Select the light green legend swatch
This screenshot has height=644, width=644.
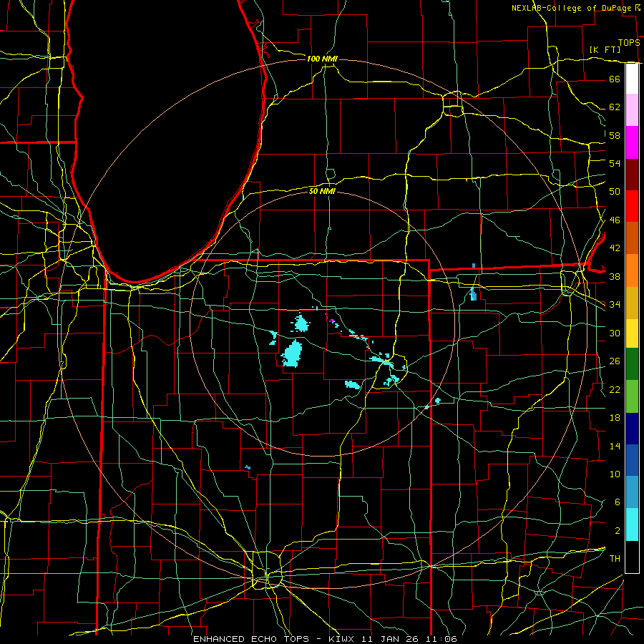(632, 396)
